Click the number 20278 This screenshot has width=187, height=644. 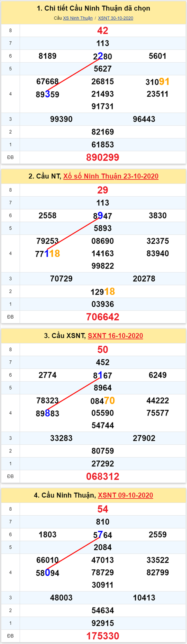click(x=144, y=279)
